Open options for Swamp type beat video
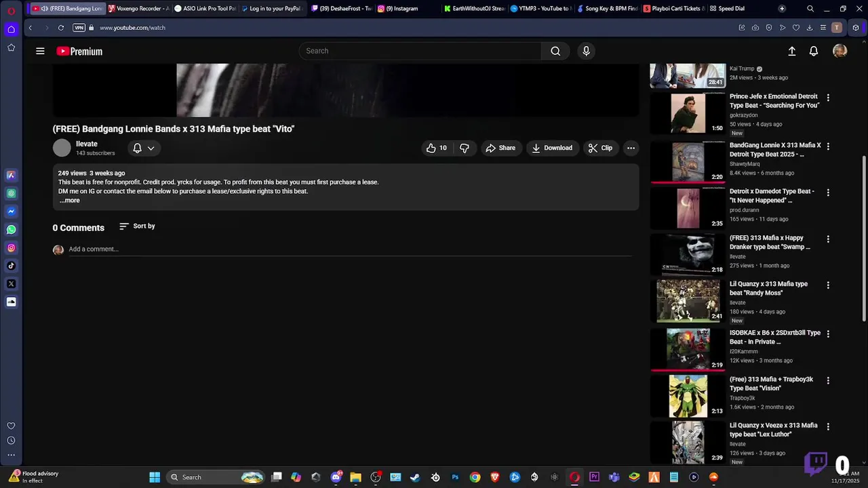The height and width of the screenshot is (488, 868). click(x=828, y=239)
